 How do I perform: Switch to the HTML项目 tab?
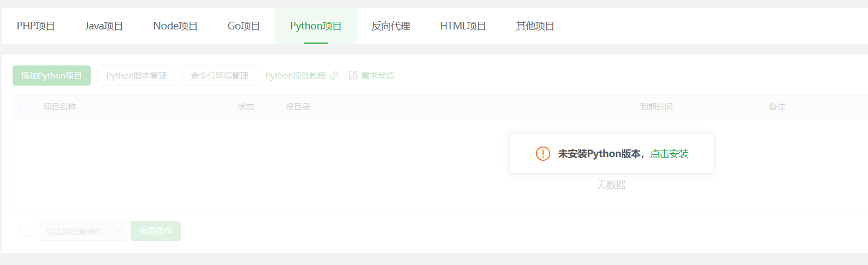(x=463, y=26)
